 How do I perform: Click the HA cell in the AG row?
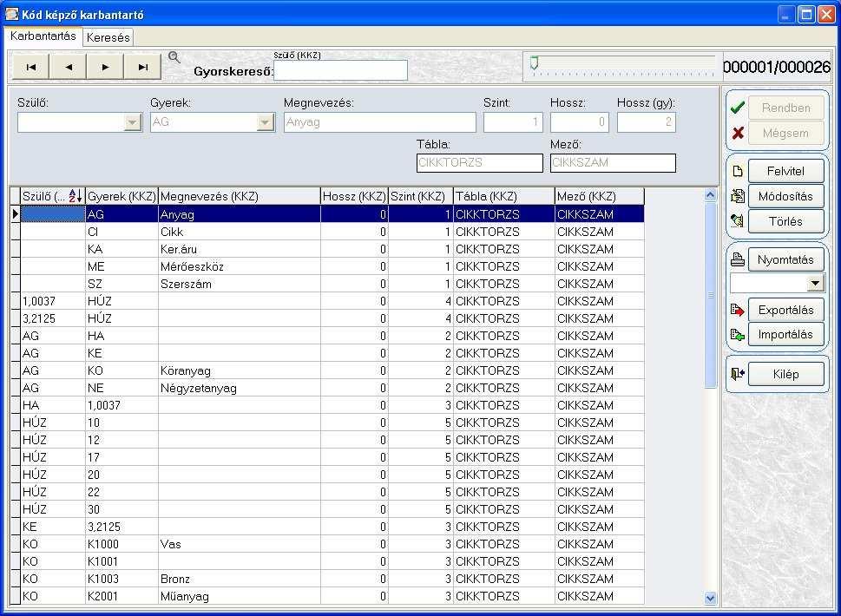[x=122, y=336]
